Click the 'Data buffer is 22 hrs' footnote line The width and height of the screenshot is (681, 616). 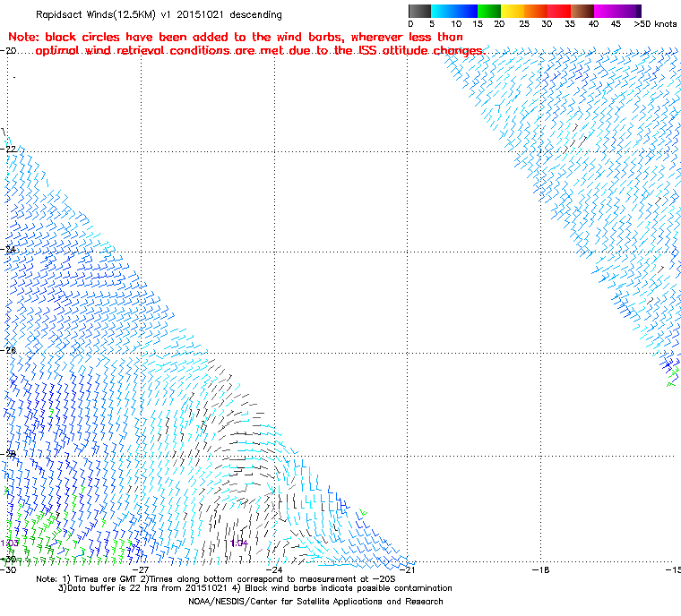255,588
